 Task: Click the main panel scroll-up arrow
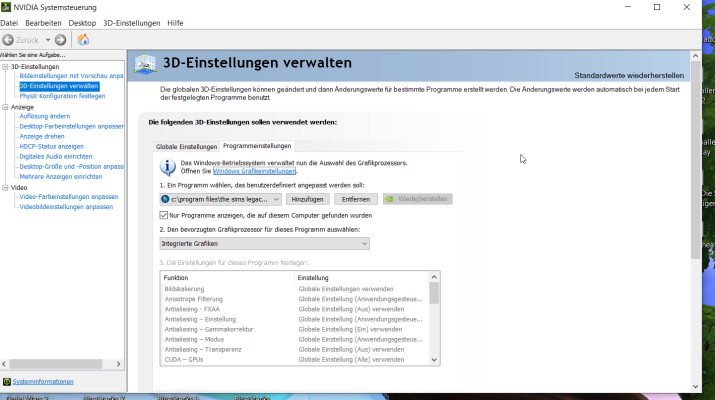click(x=695, y=56)
